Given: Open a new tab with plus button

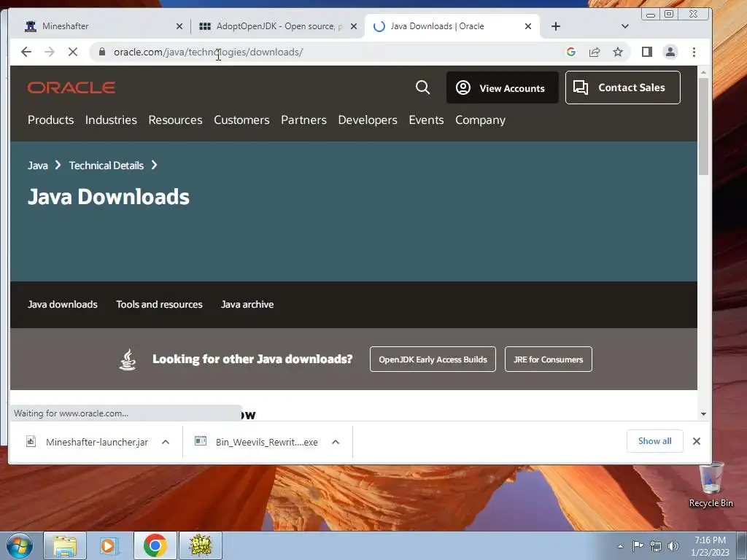Looking at the screenshot, I should coord(555,26).
